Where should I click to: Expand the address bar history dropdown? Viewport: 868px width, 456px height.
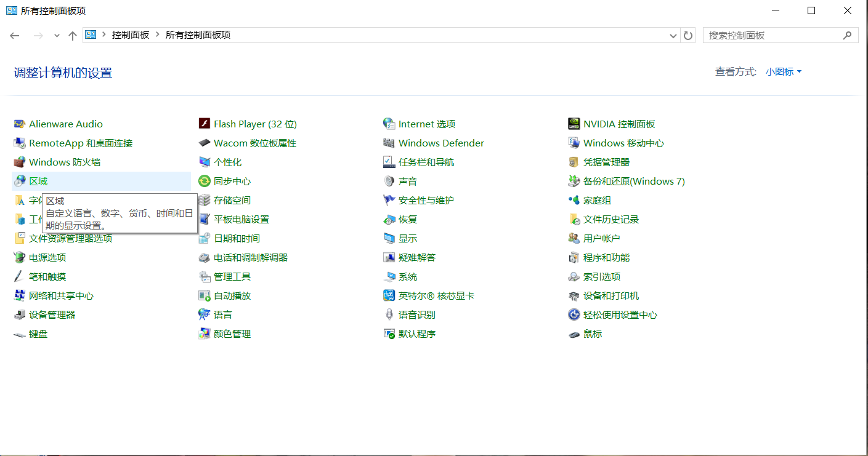click(x=673, y=36)
